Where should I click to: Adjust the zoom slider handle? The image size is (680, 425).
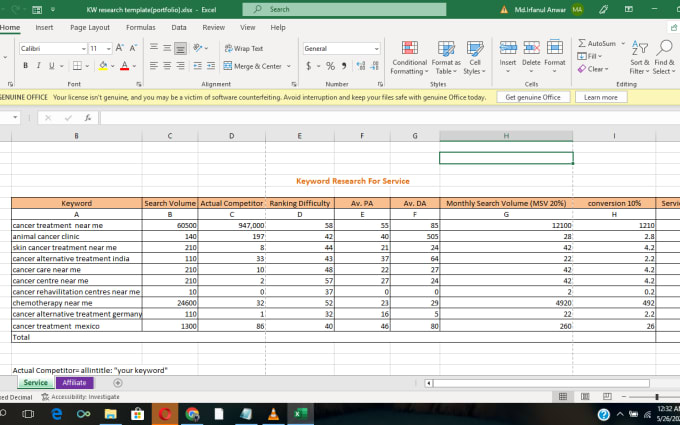657,396
